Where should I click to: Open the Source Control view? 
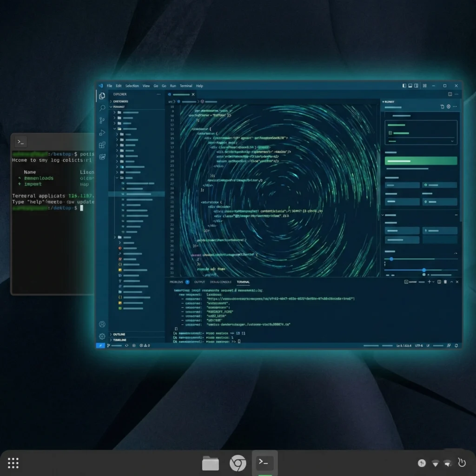pos(102,120)
